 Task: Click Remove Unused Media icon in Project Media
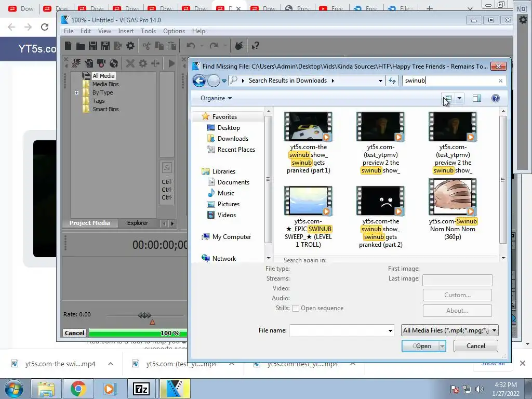point(76,63)
